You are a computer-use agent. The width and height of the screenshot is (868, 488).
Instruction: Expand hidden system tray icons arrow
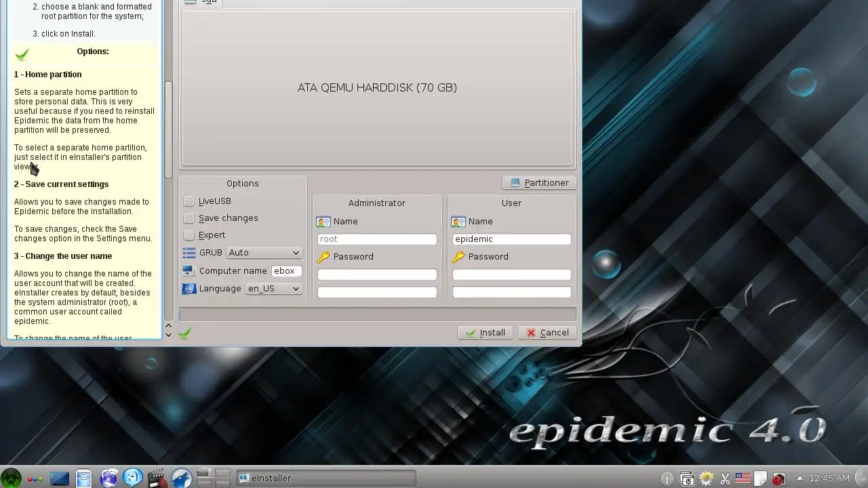click(800, 479)
